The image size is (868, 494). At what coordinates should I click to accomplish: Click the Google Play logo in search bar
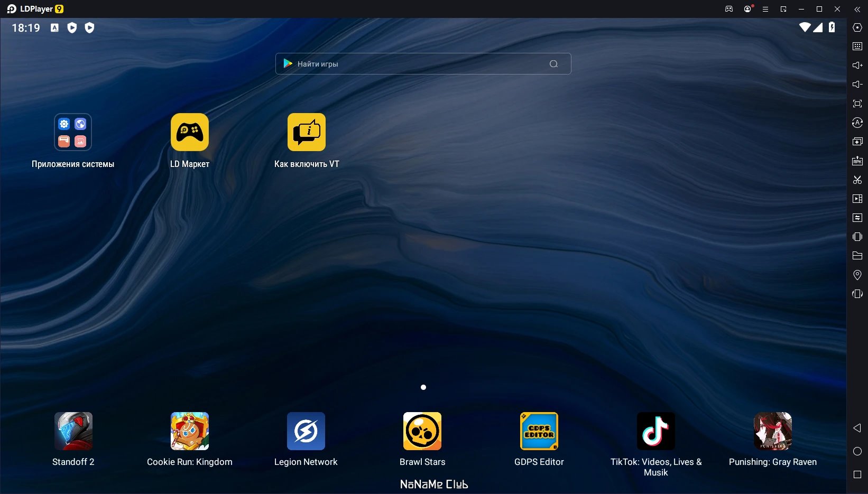tap(288, 63)
